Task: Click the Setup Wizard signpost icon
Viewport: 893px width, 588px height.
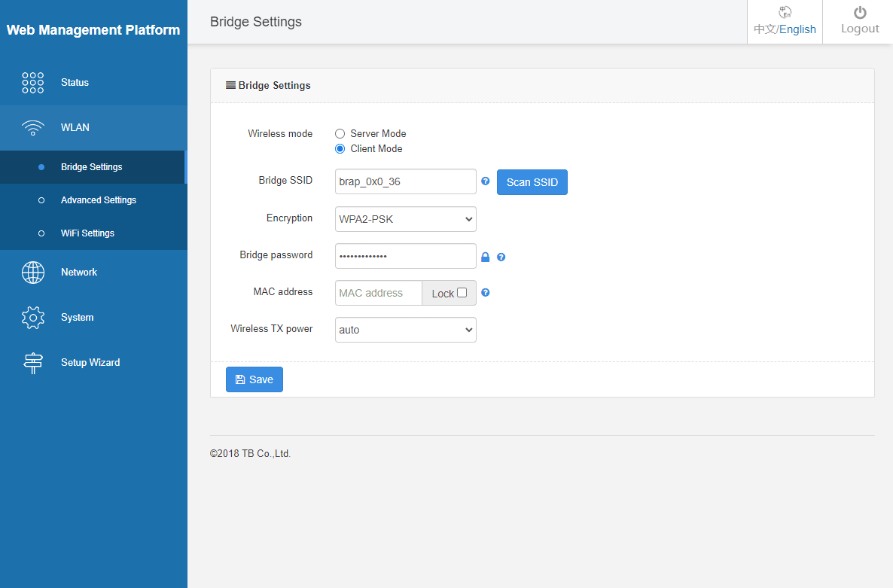Action: coord(33,363)
